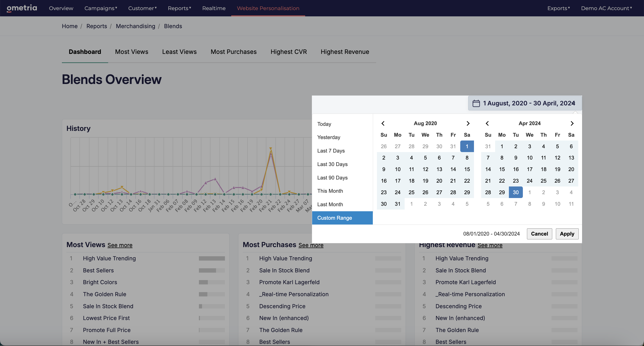Image resolution: width=644 pixels, height=346 pixels.
Task: Go to previous month on Aug 2020 calendar
Action: [x=383, y=123]
